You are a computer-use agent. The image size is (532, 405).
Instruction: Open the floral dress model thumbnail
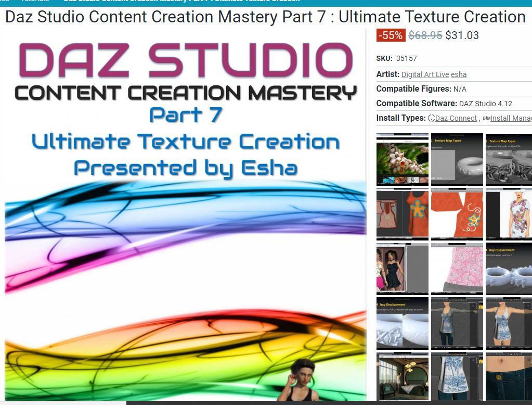point(509,214)
